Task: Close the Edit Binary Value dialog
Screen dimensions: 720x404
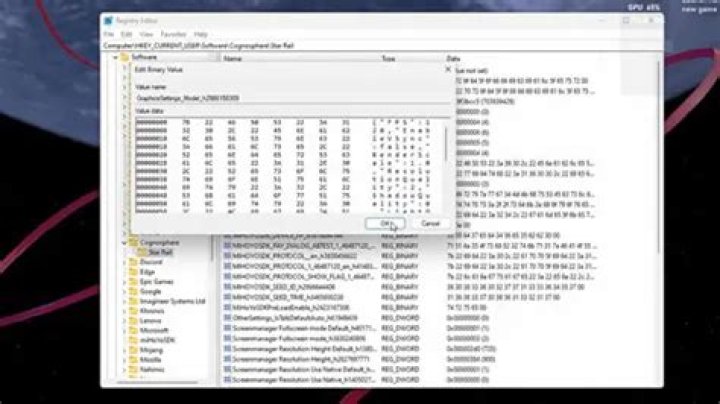Action: point(448,69)
